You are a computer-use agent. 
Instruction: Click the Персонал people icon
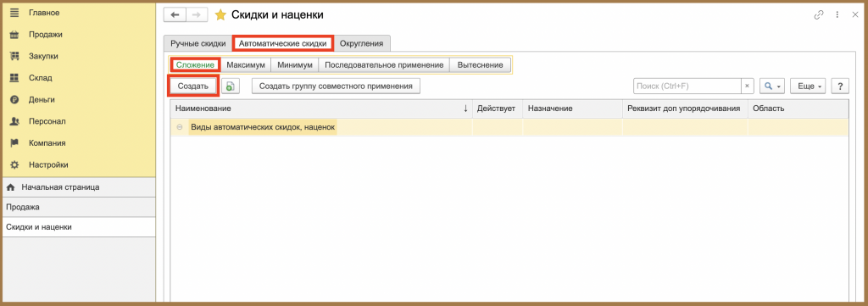[15, 121]
